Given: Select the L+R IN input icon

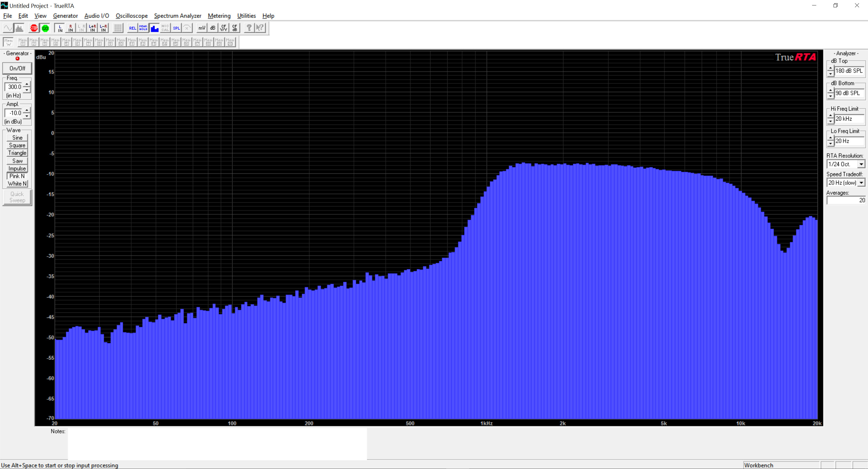Looking at the screenshot, I should [92, 28].
